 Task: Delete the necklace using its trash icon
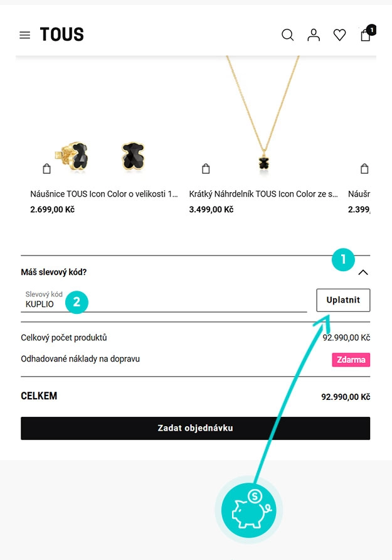click(206, 168)
